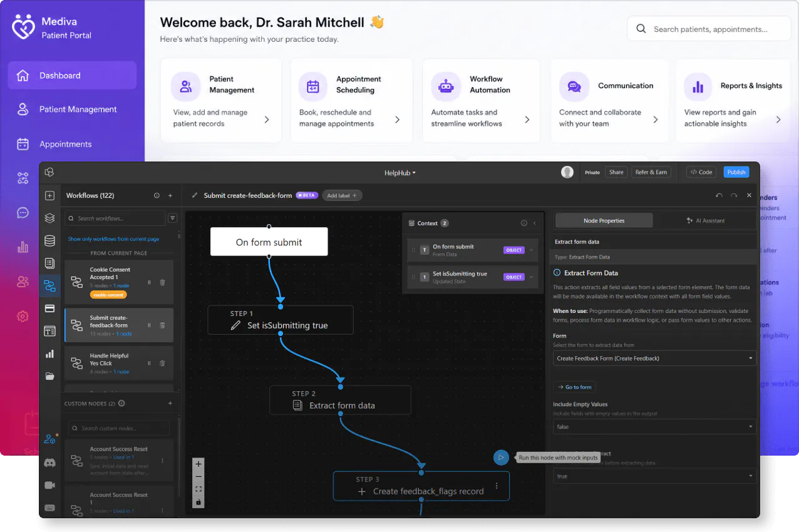Open the dropdown showing true
The height and width of the screenshot is (532, 799).
click(654, 476)
